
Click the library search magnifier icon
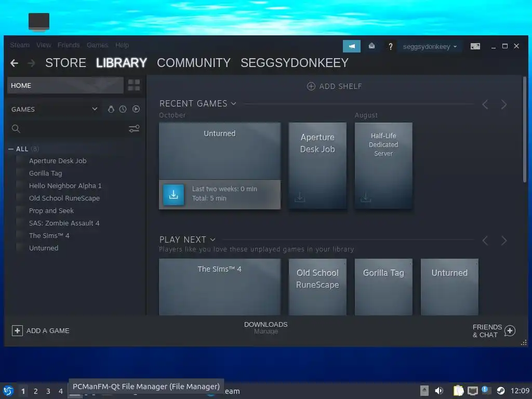click(16, 129)
